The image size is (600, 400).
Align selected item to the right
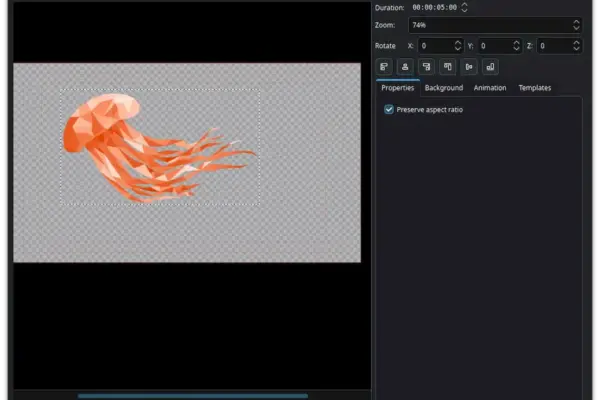coord(426,67)
